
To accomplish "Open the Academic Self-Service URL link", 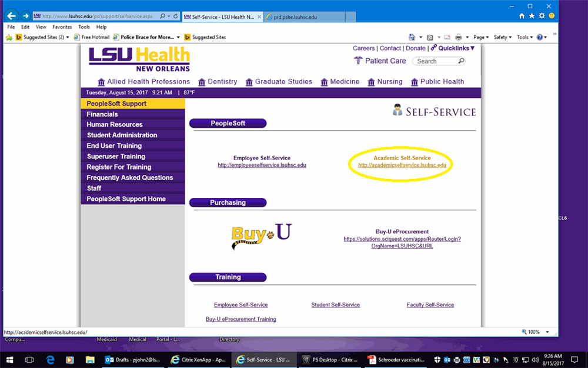I will click(x=402, y=165).
